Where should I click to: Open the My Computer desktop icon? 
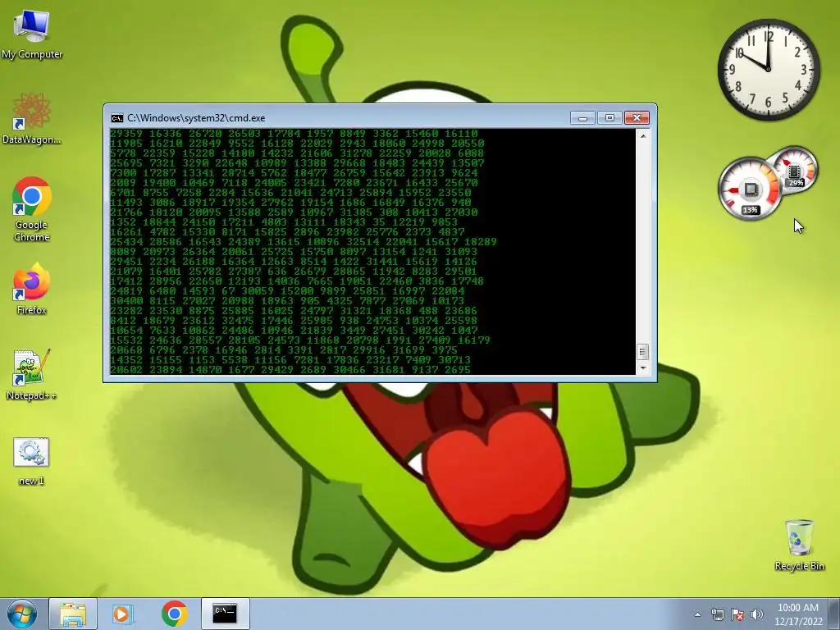coord(32,33)
